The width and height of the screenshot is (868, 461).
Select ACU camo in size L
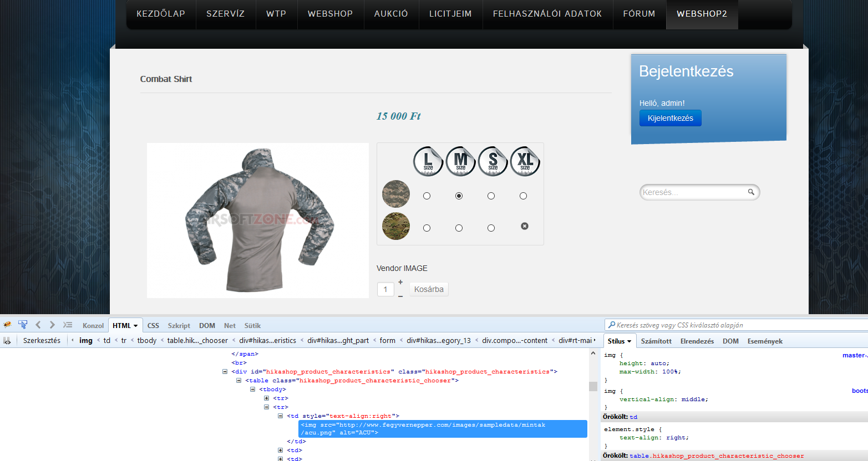pos(427,196)
